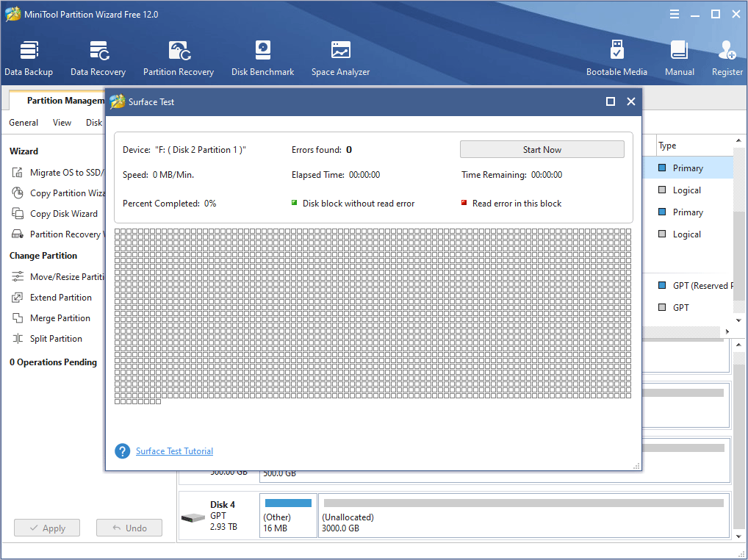Click Start Now to begin surface test
The width and height of the screenshot is (748, 560).
point(542,149)
